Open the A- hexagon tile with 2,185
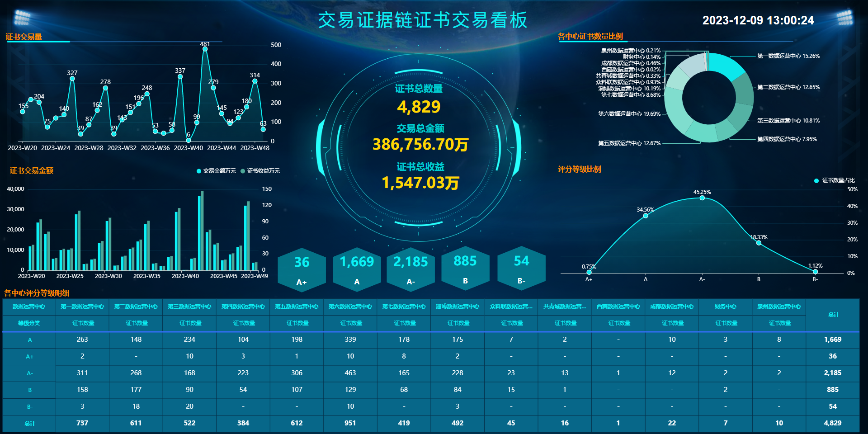Screen dimensions: 868x434 410,269
